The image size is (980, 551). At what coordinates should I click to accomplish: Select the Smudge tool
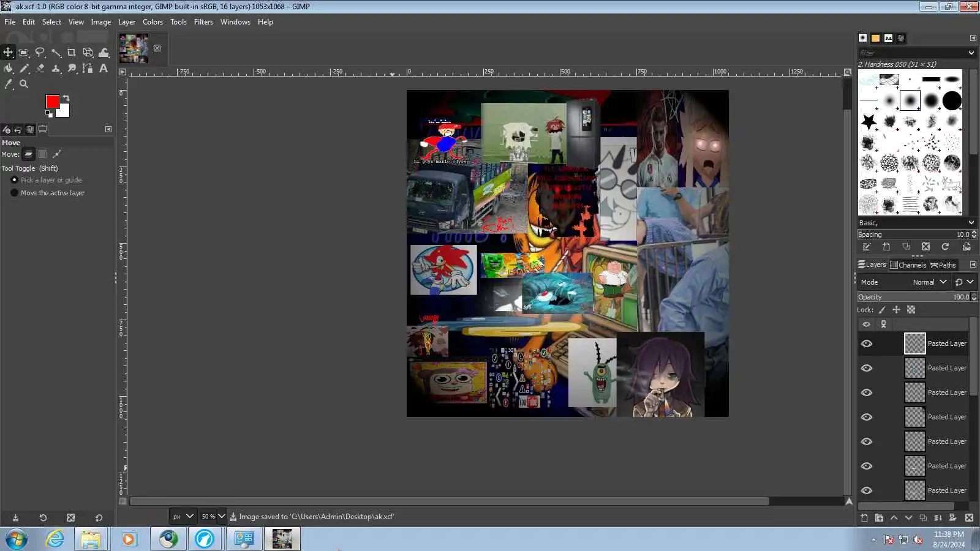[72, 69]
